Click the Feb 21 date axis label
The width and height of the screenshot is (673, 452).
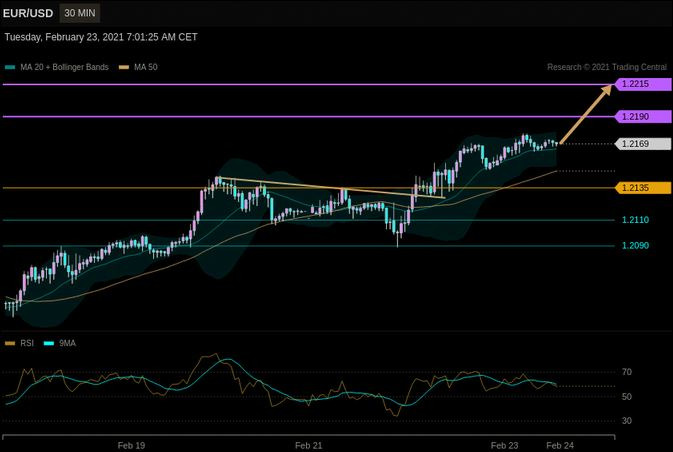[309, 446]
